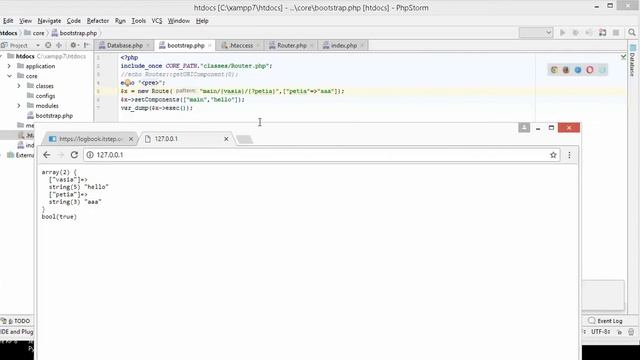Click PhpStorm Run (play) toolbar button
The width and height of the screenshot is (640, 360).
tap(562, 33)
